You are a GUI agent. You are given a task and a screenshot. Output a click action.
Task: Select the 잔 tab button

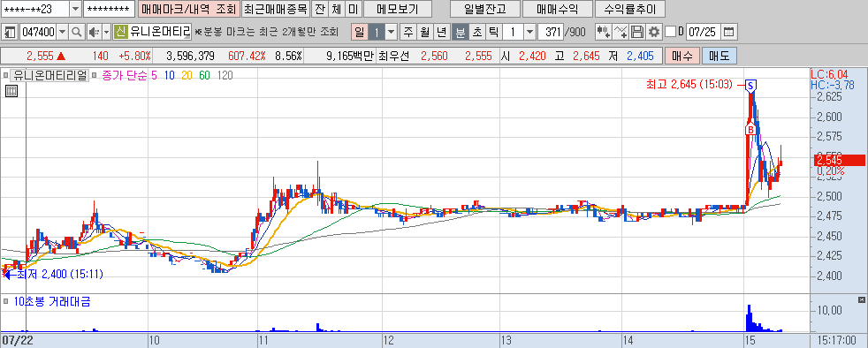click(319, 10)
